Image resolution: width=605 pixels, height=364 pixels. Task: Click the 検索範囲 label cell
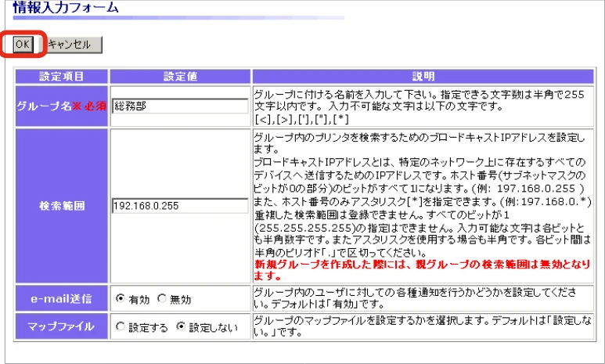click(62, 206)
